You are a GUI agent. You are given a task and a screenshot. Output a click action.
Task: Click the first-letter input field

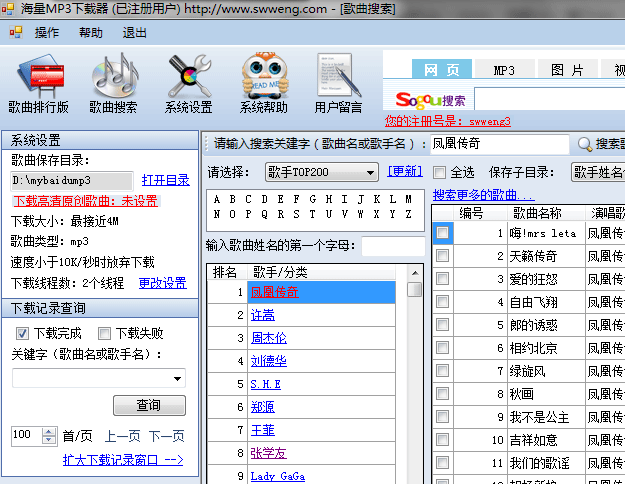(393, 245)
